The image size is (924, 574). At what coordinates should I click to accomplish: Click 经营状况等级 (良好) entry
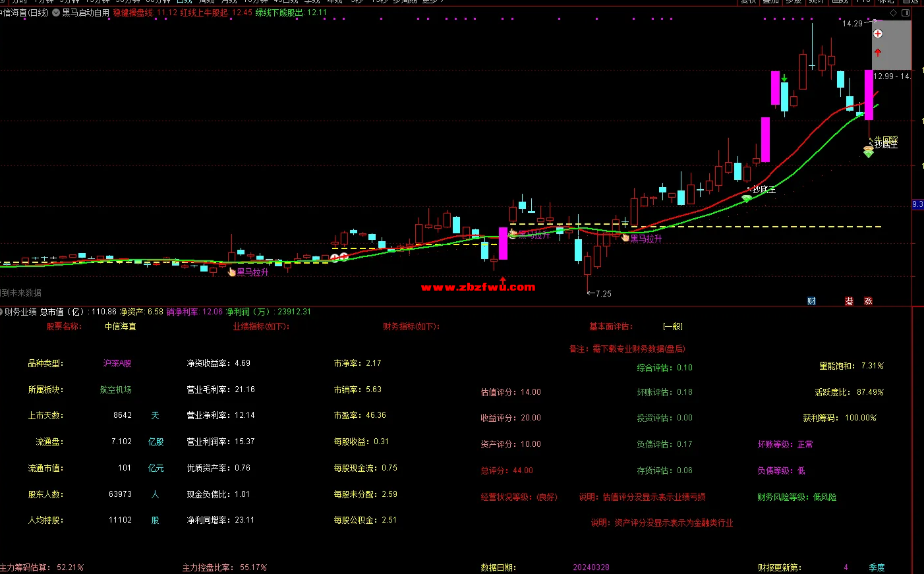(x=519, y=497)
